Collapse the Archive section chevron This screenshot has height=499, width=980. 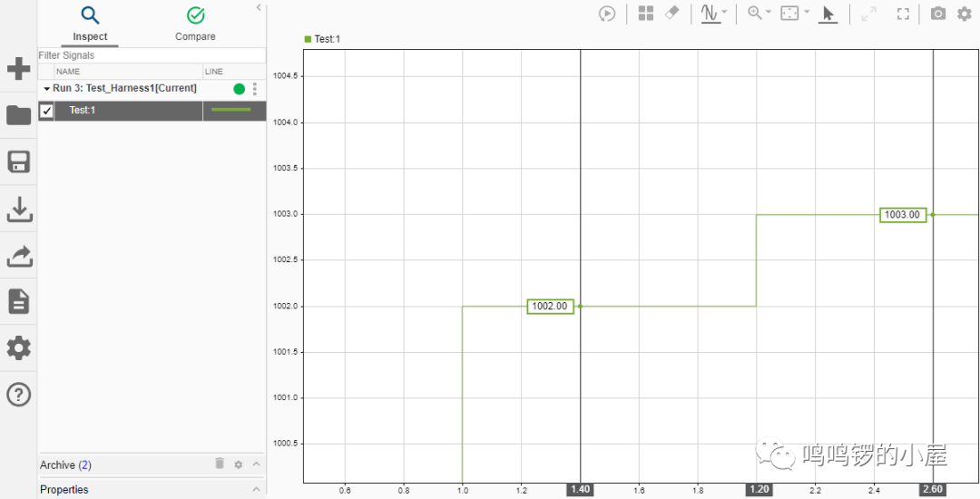(x=256, y=464)
